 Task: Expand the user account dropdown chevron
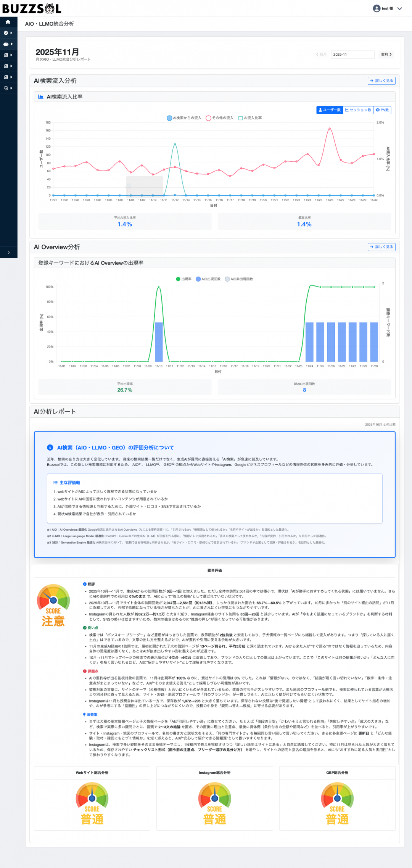(399, 8)
